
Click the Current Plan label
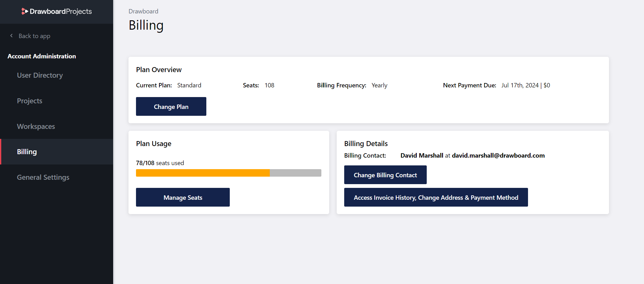tap(154, 85)
